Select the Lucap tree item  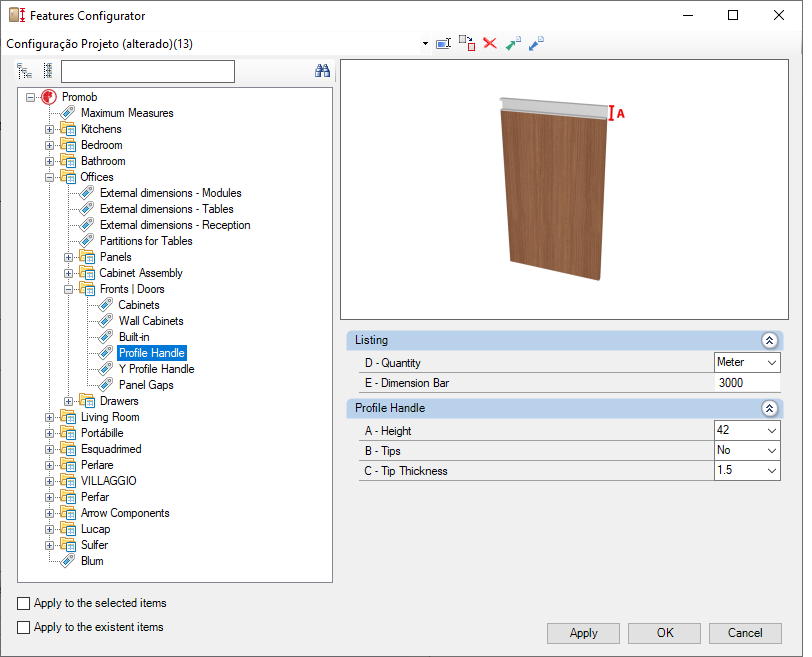point(95,529)
